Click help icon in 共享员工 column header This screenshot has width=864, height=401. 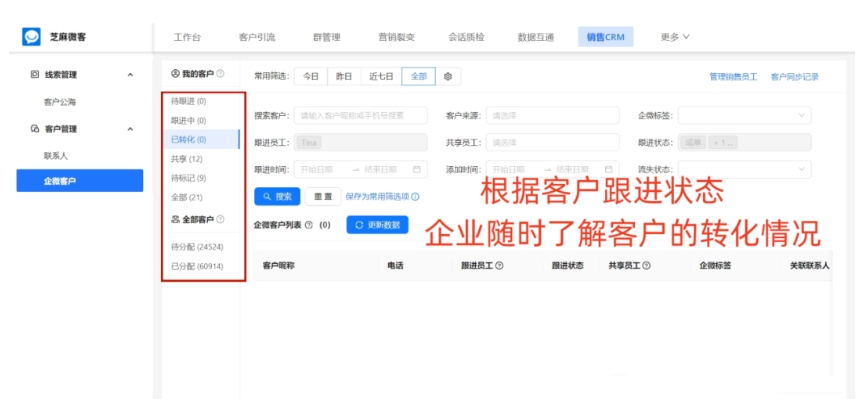pyautogui.click(x=646, y=265)
